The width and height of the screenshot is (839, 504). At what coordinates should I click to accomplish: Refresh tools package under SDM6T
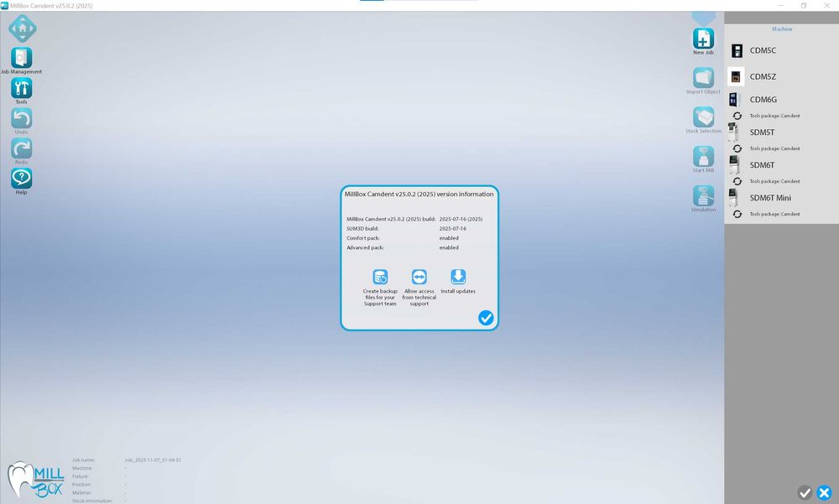pyautogui.click(x=737, y=181)
